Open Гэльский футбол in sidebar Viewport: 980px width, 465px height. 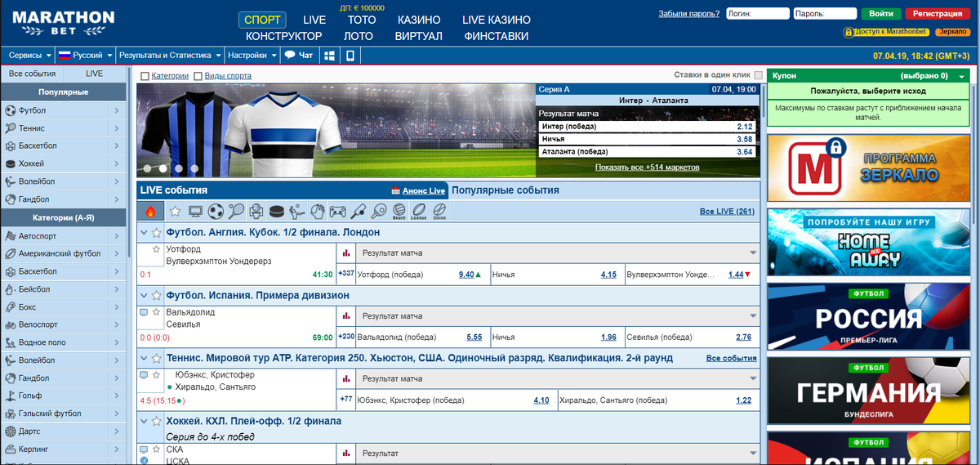[64, 414]
